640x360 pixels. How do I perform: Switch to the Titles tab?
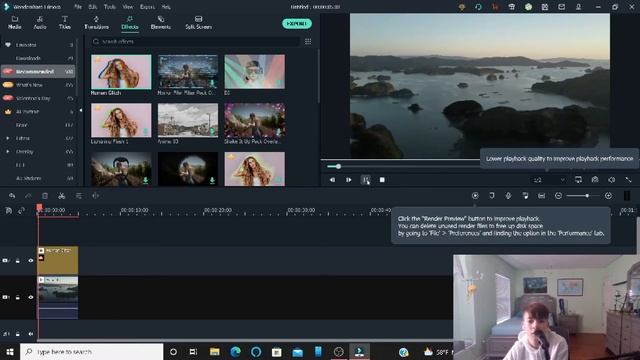coord(64,22)
